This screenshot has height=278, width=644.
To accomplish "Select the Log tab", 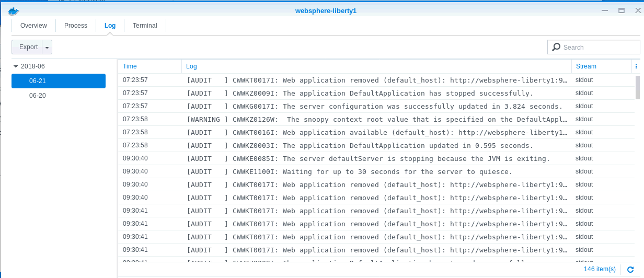I will (x=110, y=26).
